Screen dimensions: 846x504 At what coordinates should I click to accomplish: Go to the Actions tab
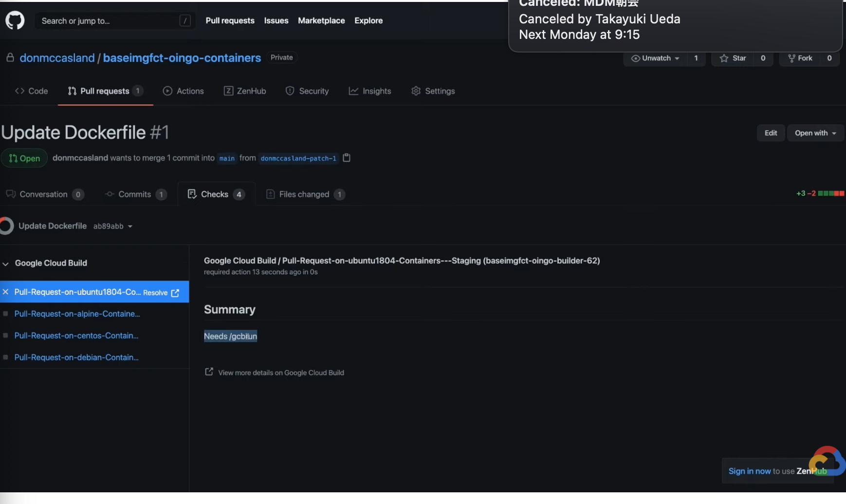[x=184, y=91]
